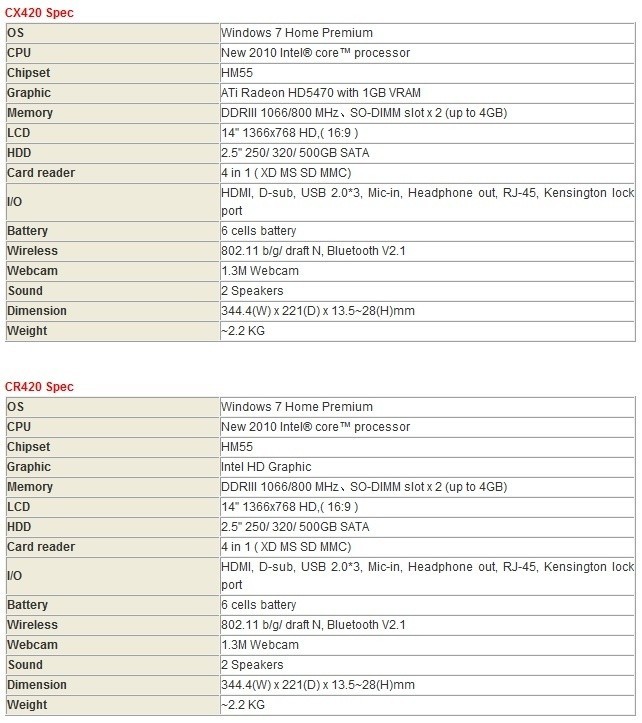The image size is (642, 723).
Task: Click the Memory label in CX420 table
Action: pyautogui.click(x=30, y=113)
